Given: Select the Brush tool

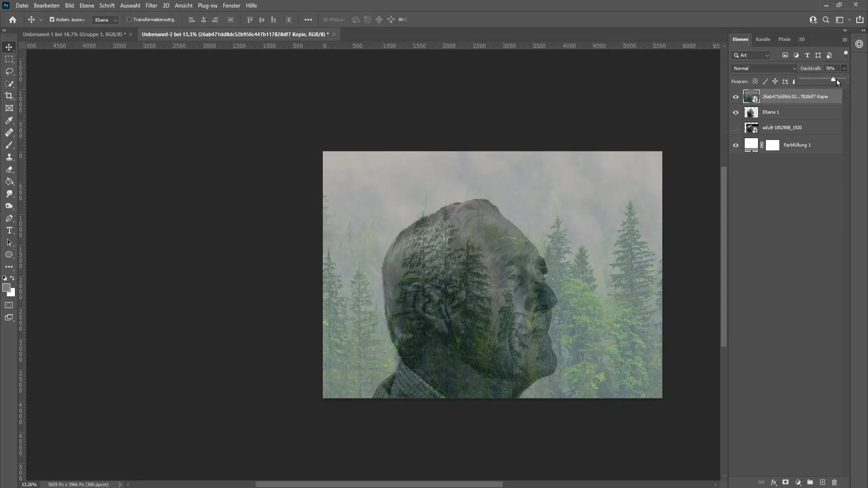Looking at the screenshot, I should 9,145.
